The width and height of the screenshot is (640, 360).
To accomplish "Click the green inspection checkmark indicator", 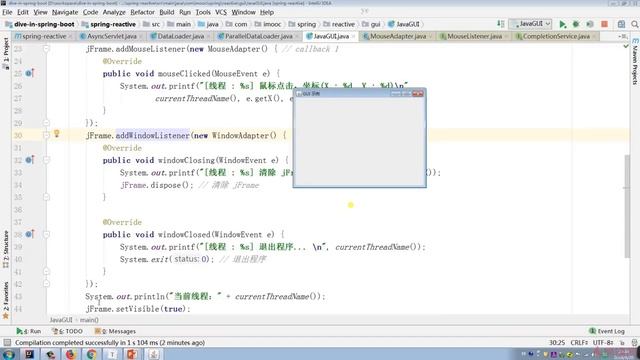I will (x=626, y=47).
